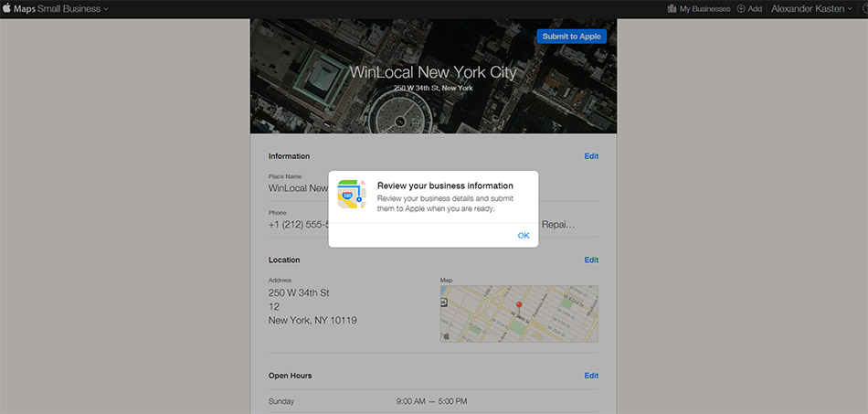Edit the Information section

click(591, 156)
